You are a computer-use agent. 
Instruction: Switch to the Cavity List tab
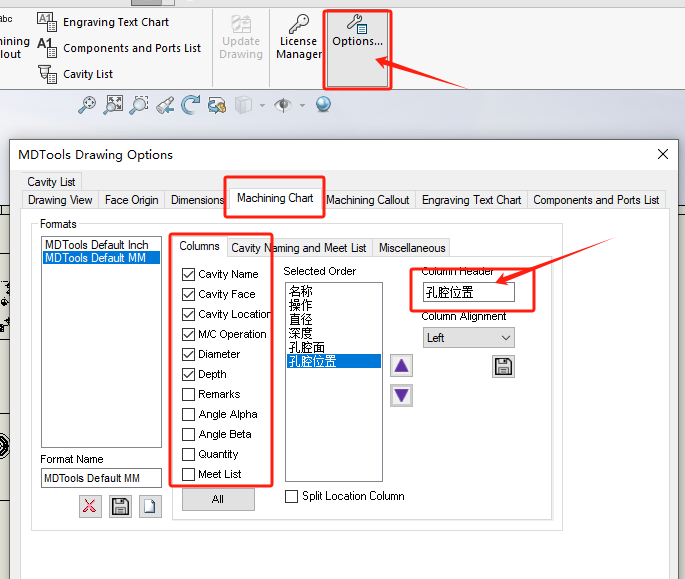pos(52,182)
